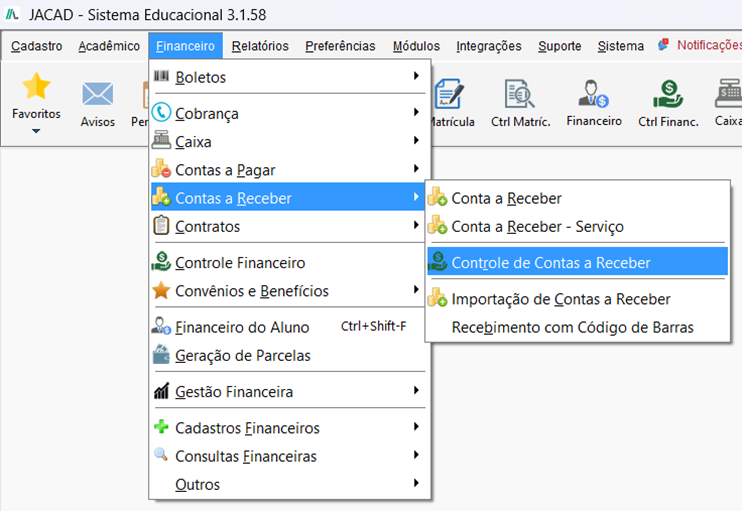This screenshot has height=511, width=742.
Task: Open the Favoritos star icon
Action: pyautogui.click(x=36, y=86)
